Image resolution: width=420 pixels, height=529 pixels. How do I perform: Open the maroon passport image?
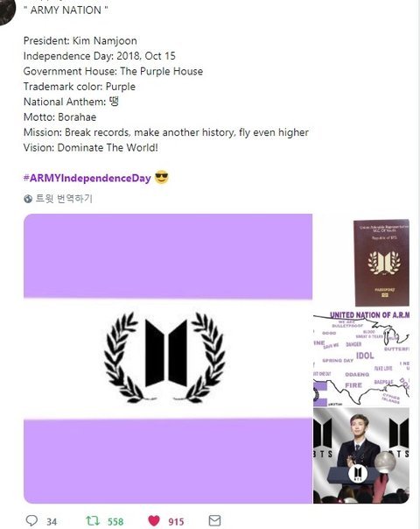coord(381,263)
